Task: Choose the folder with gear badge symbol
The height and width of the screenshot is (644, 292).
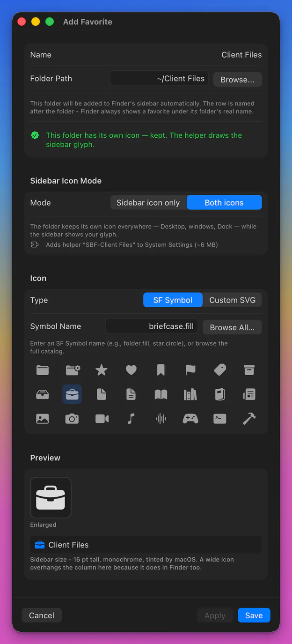Action: tap(73, 370)
